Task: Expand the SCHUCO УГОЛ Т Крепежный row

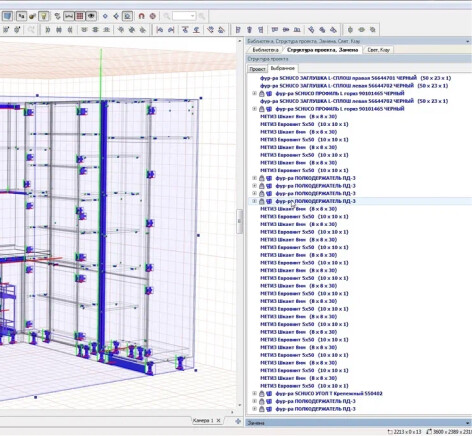Action: 255,393
